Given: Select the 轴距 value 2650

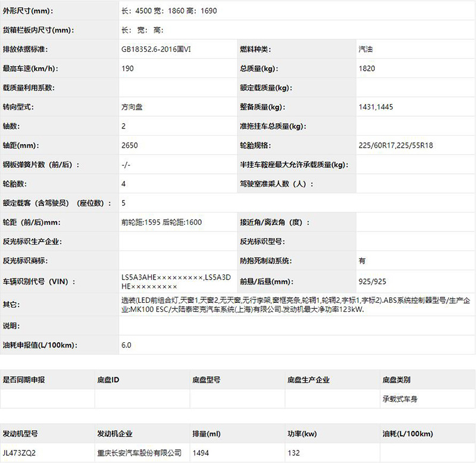Looking at the screenshot, I should tap(130, 145).
